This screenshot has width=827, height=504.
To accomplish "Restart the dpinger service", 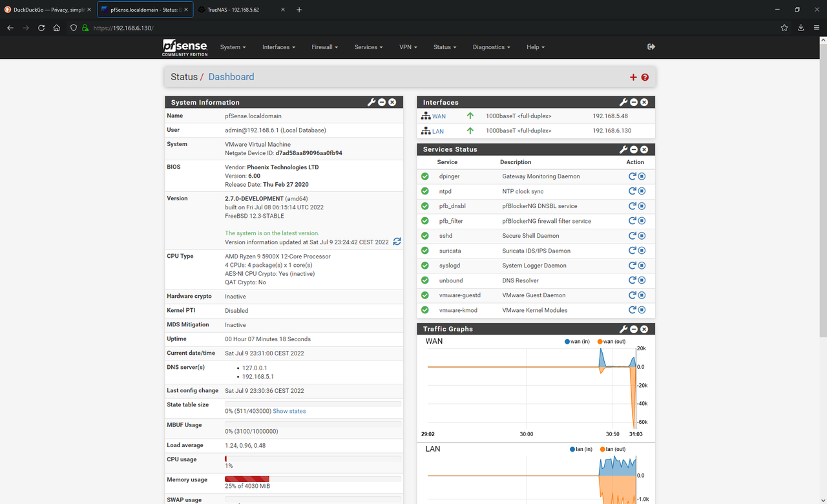I will click(633, 176).
